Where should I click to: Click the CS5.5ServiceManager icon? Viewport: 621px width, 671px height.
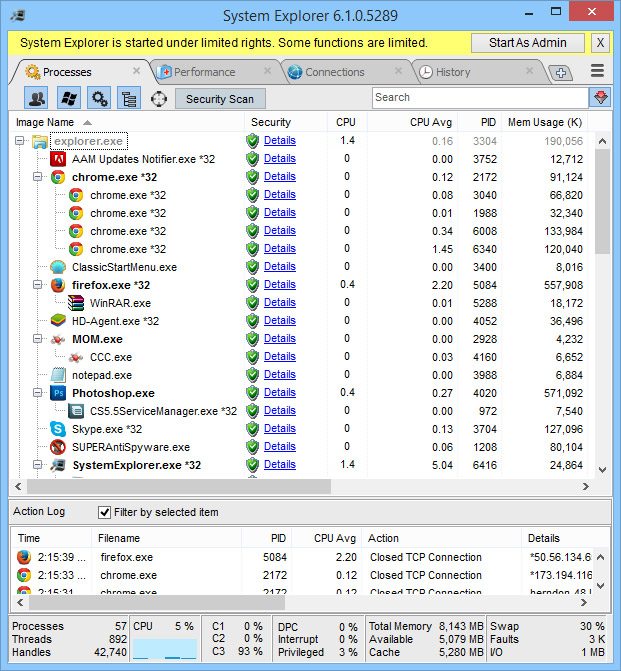76,411
